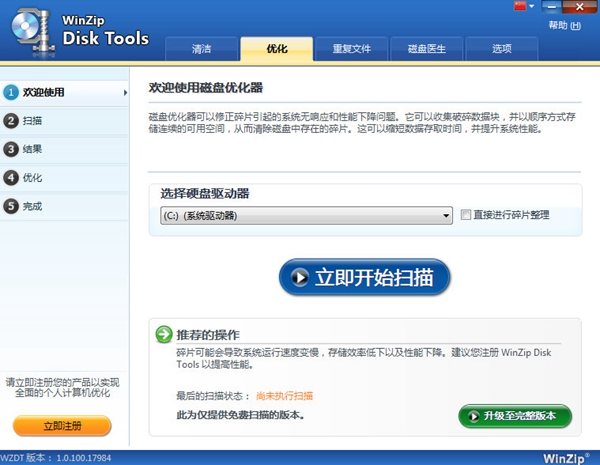Click the WinZip Disk Tools logo icon
The height and width of the screenshot is (465, 600).
pyautogui.click(x=33, y=31)
